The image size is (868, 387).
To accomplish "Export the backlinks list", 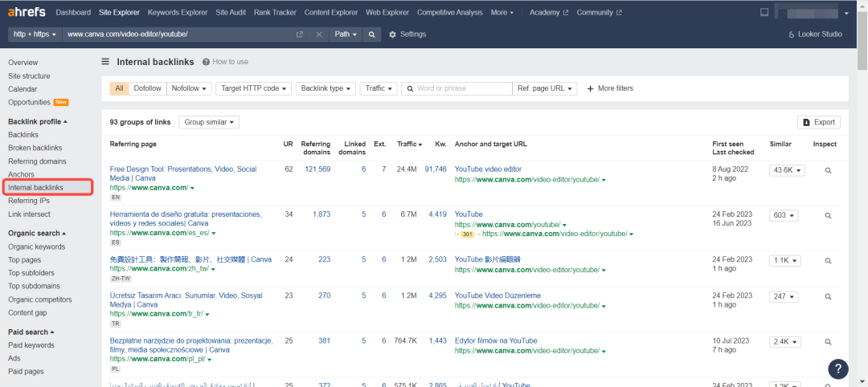I will 819,122.
